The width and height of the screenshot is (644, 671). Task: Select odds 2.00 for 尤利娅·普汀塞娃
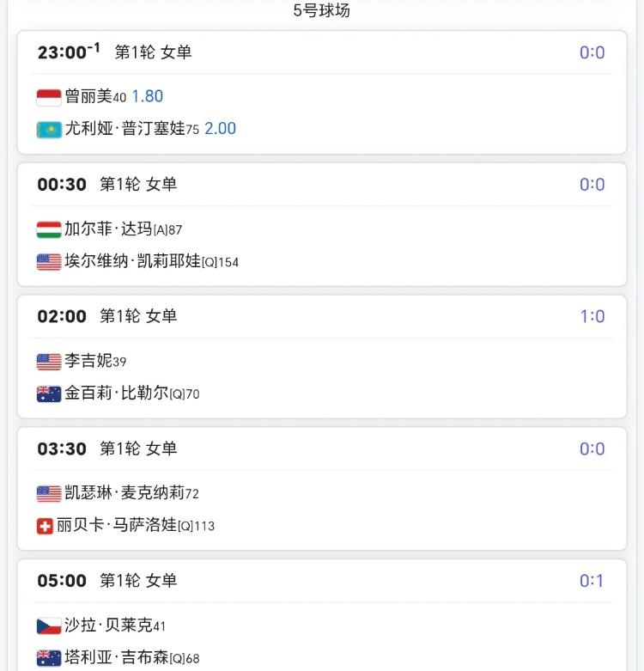(x=220, y=129)
